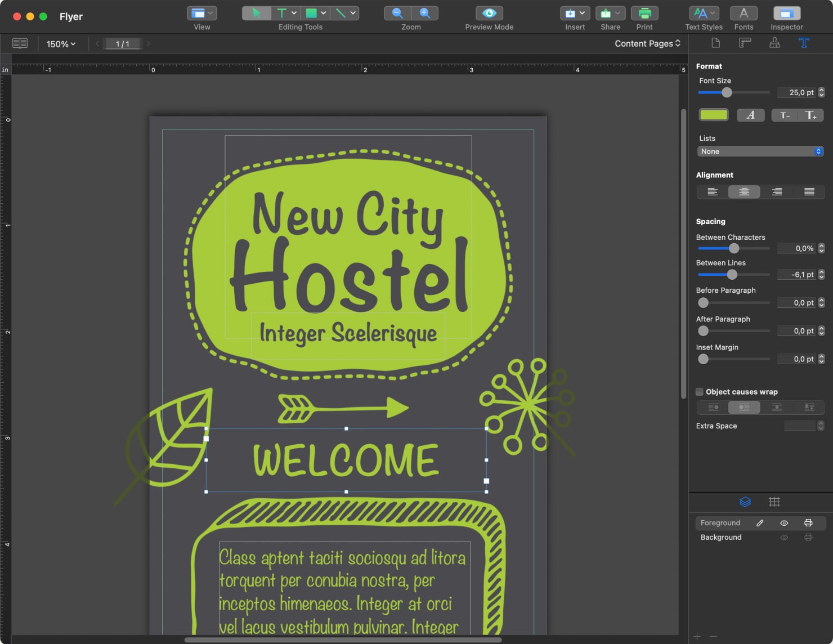This screenshot has width=833, height=644.
Task: Open the Lists None dropdown
Action: click(760, 151)
